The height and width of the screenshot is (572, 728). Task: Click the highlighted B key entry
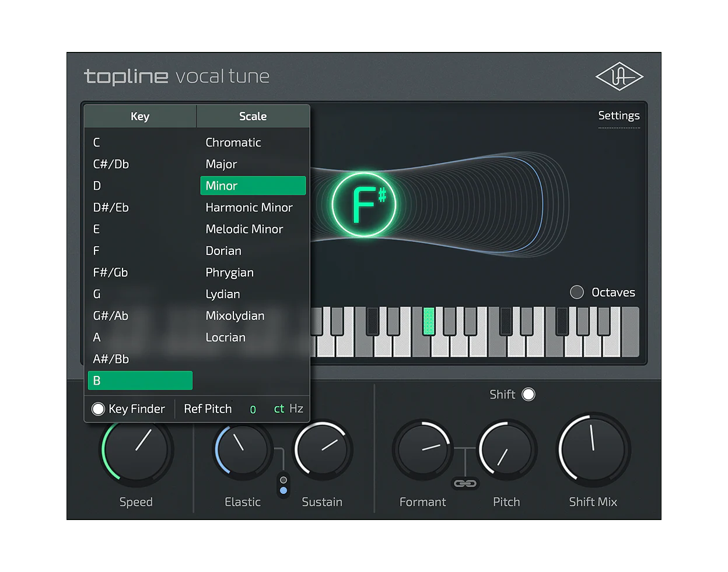(x=140, y=381)
